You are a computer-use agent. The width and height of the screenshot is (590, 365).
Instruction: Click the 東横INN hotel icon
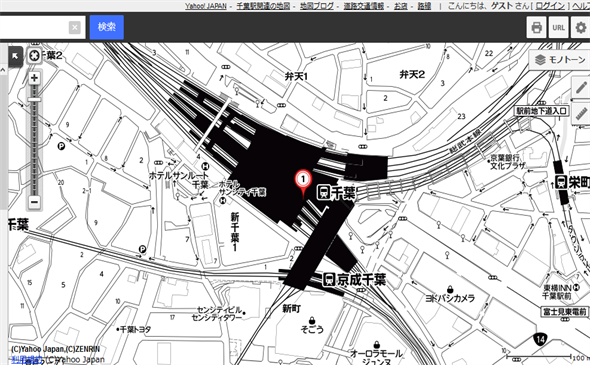(576, 288)
